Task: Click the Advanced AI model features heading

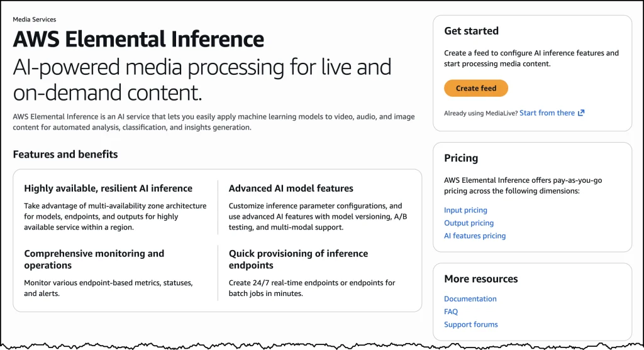Action: (x=291, y=189)
